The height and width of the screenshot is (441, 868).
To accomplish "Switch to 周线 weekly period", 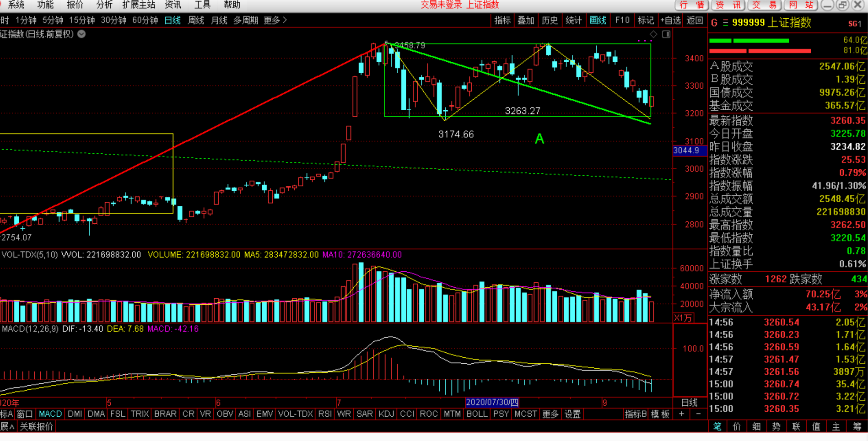I will coord(196,20).
